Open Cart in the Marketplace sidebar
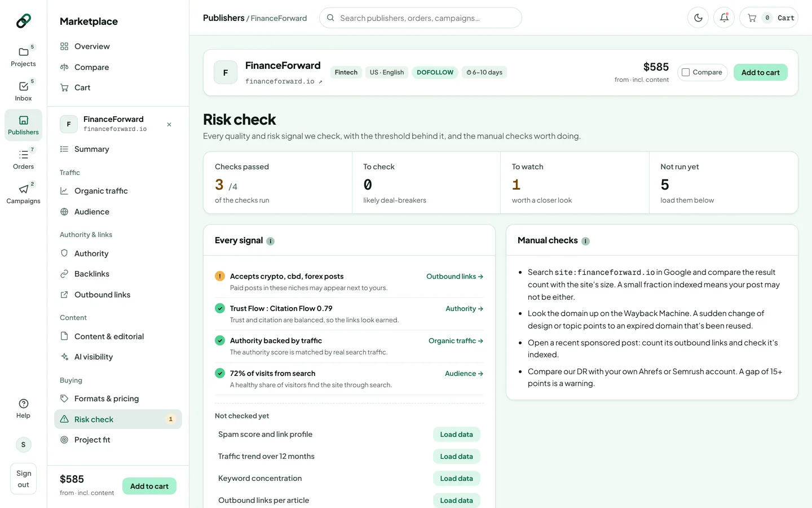Viewport: 812px width, 508px height. point(118,87)
